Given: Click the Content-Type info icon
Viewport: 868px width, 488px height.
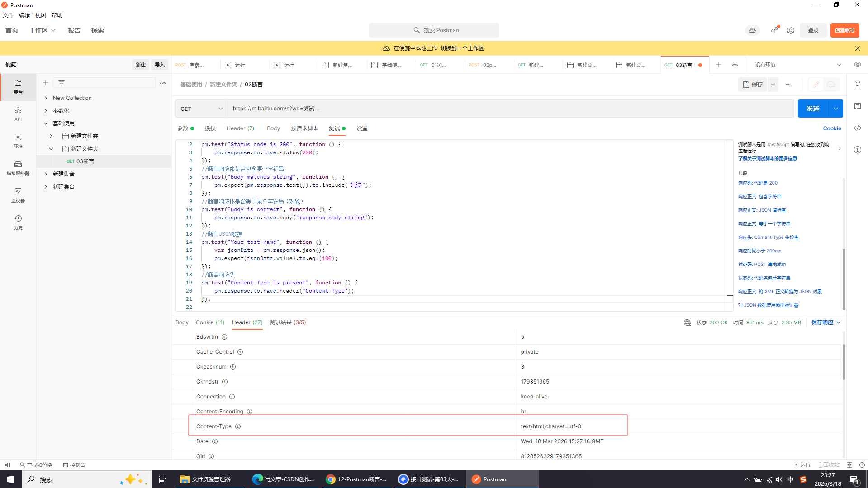Looking at the screenshot, I should click(238, 426).
